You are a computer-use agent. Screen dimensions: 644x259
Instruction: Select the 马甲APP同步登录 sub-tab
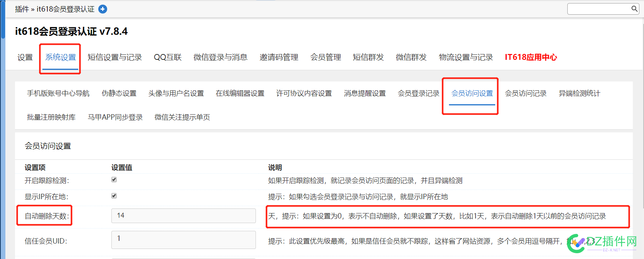[x=115, y=117]
